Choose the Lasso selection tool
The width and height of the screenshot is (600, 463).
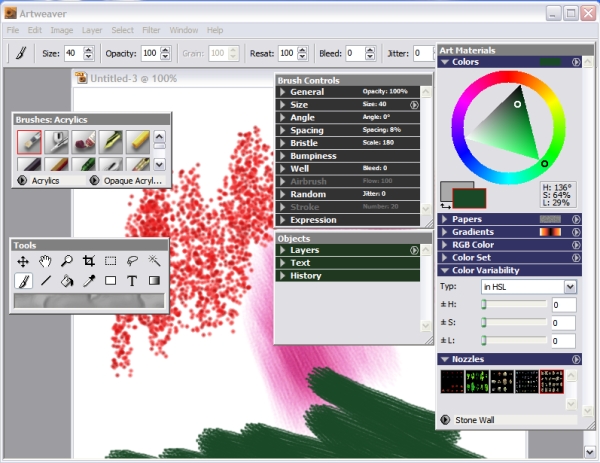[133, 261]
